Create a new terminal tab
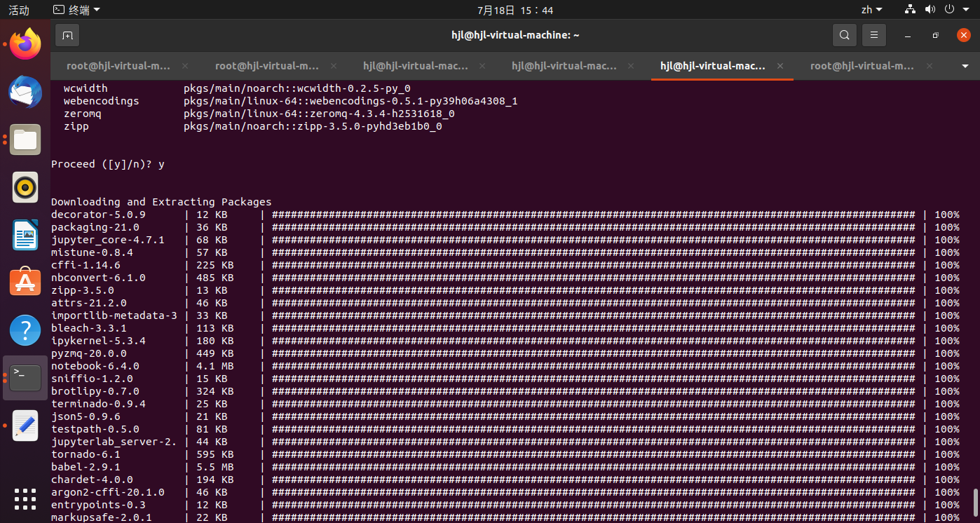This screenshot has height=523, width=980. [67, 34]
